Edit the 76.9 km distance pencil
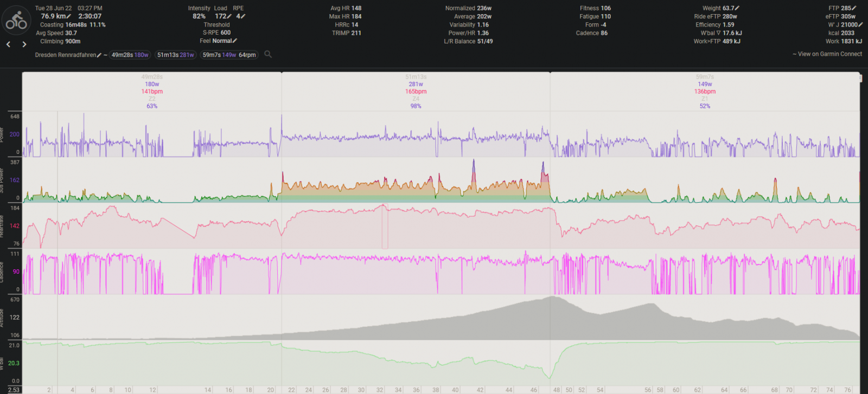 tap(69, 16)
